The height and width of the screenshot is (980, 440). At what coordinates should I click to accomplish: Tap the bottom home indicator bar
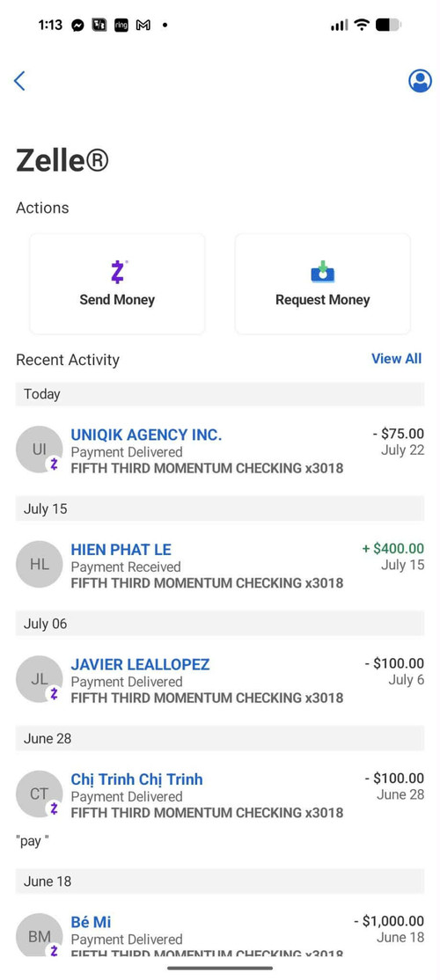pyautogui.click(x=220, y=969)
